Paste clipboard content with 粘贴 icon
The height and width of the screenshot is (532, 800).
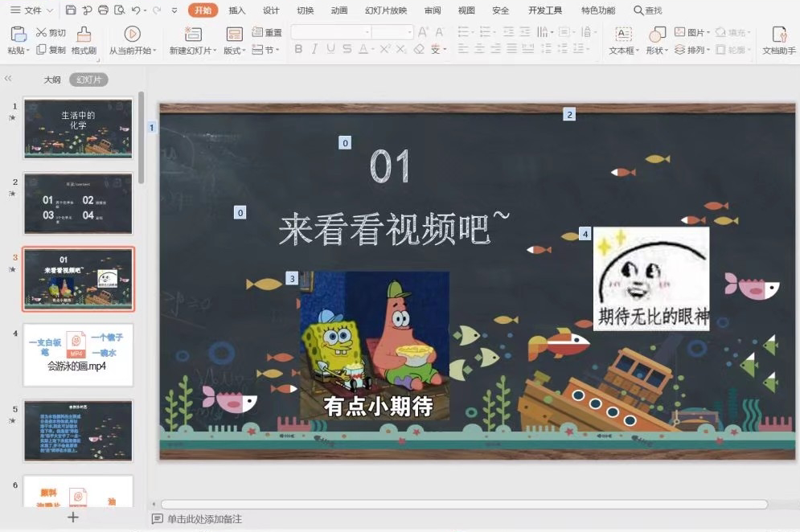[x=18, y=35]
